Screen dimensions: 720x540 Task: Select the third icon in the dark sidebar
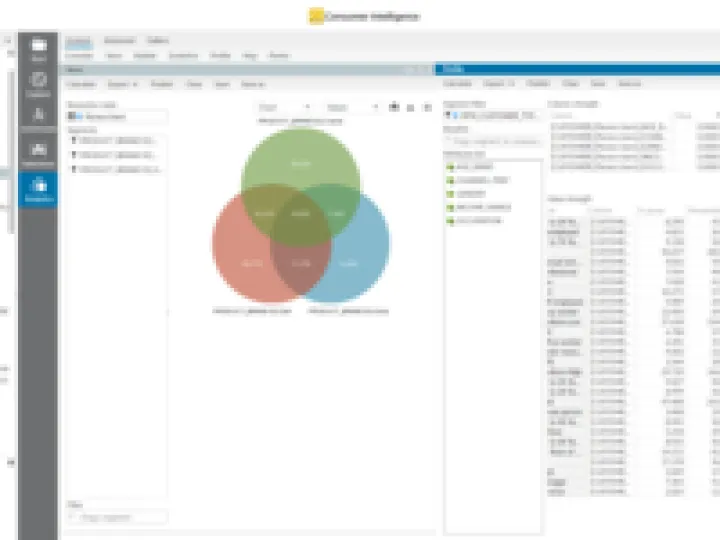[38, 116]
